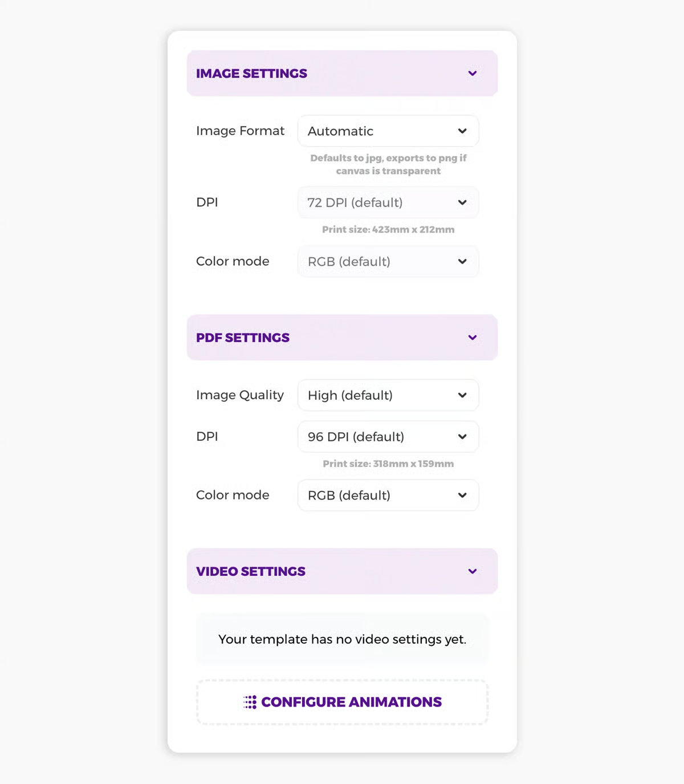Viewport: 684px width, 784px height.
Task: Click the dotted grid icon beside Configure Animations
Action: pos(250,702)
